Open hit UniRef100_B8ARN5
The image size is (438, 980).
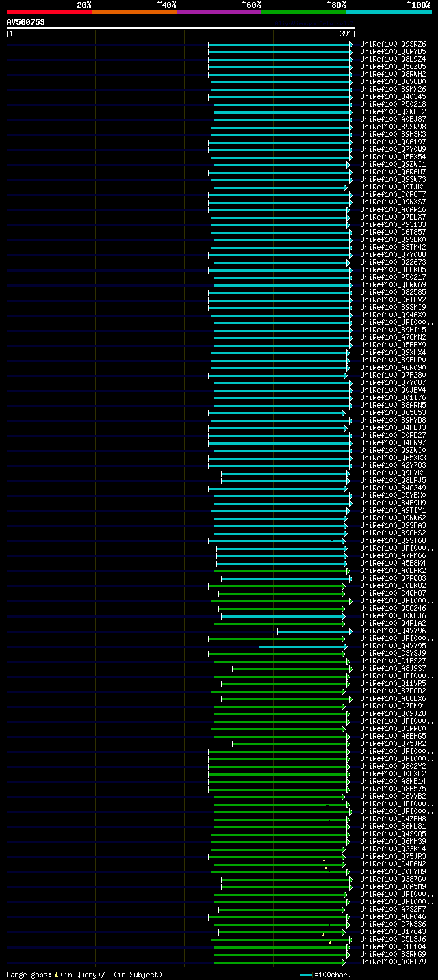tap(394, 405)
